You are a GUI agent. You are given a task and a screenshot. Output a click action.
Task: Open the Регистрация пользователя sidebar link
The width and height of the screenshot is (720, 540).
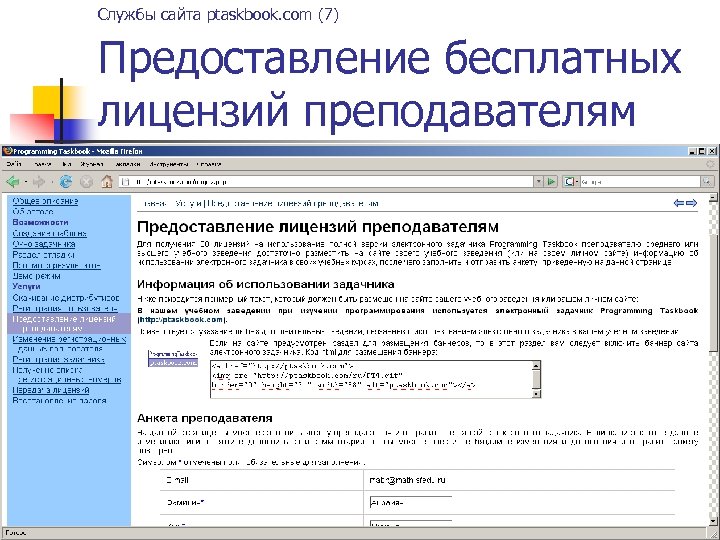point(65,308)
